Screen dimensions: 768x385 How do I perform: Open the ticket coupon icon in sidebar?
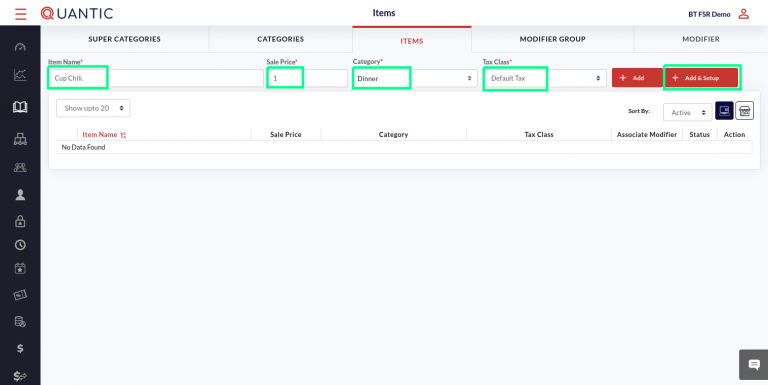point(20,295)
